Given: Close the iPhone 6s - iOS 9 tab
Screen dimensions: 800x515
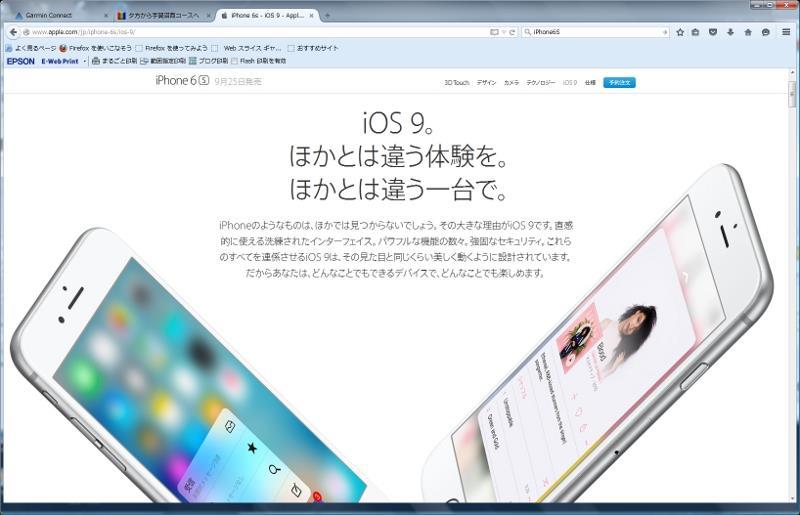Looking at the screenshot, I should (311, 16).
